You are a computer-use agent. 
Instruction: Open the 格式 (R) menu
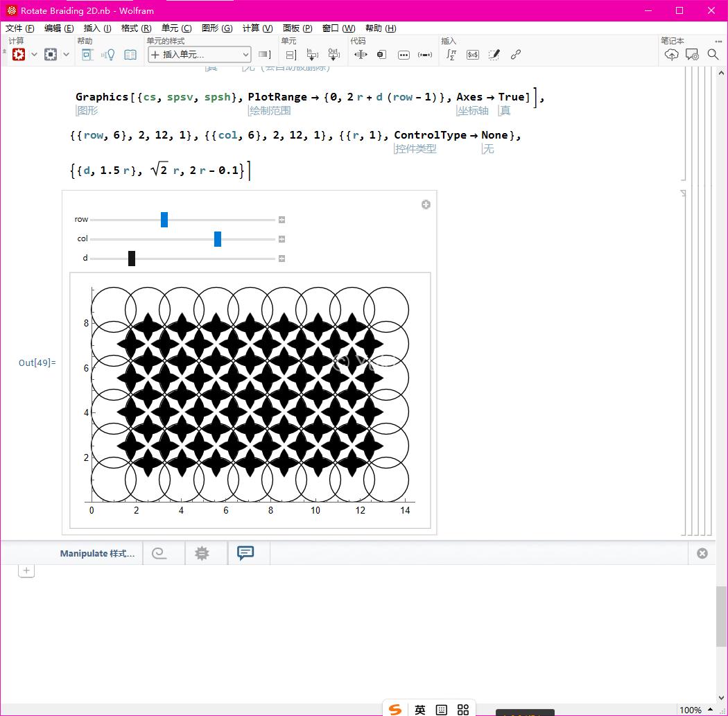tap(136, 28)
